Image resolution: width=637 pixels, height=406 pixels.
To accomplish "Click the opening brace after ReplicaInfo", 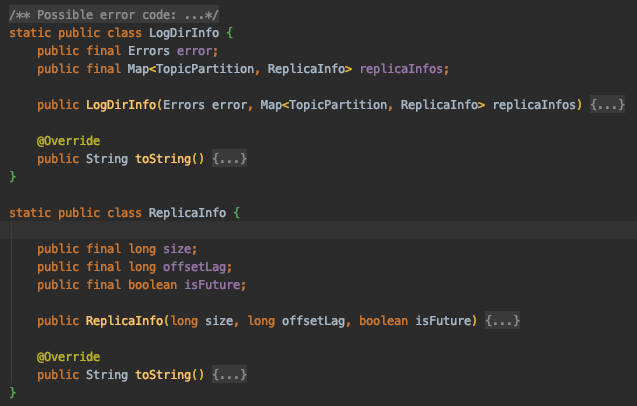I will [x=237, y=213].
